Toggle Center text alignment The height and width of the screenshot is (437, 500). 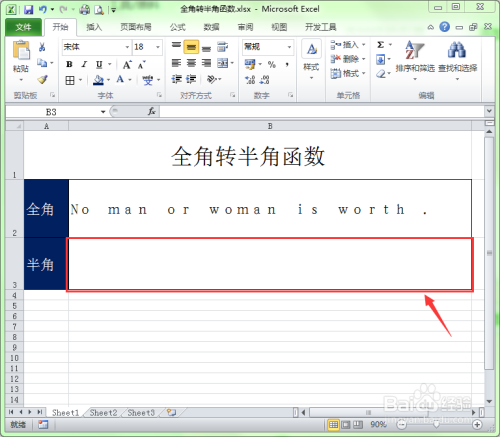click(191, 63)
